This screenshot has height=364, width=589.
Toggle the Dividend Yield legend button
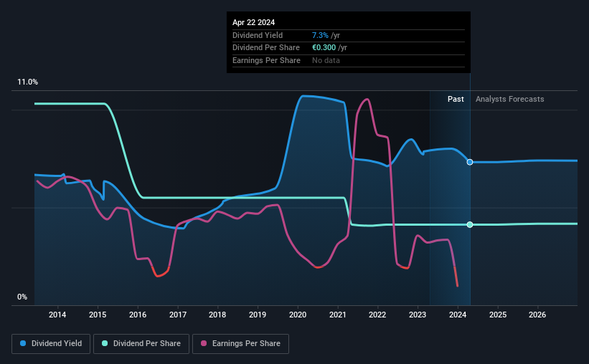[x=51, y=344]
